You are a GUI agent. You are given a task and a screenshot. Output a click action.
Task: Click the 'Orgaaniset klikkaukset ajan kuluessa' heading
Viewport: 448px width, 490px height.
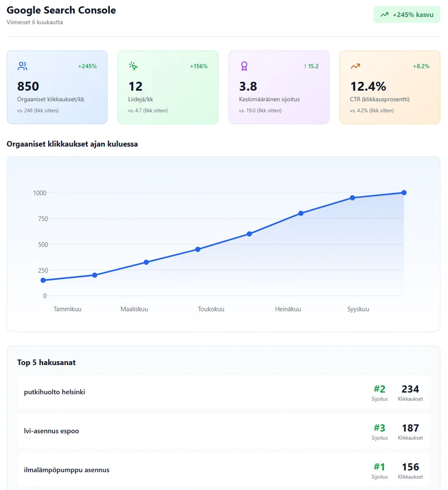(72, 144)
